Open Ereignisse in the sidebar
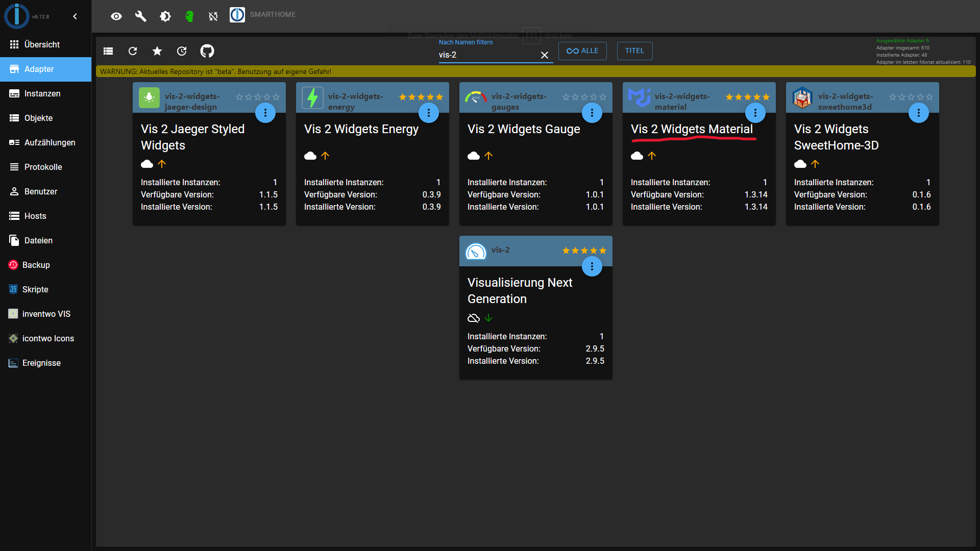This screenshot has height=551, width=980. point(46,363)
